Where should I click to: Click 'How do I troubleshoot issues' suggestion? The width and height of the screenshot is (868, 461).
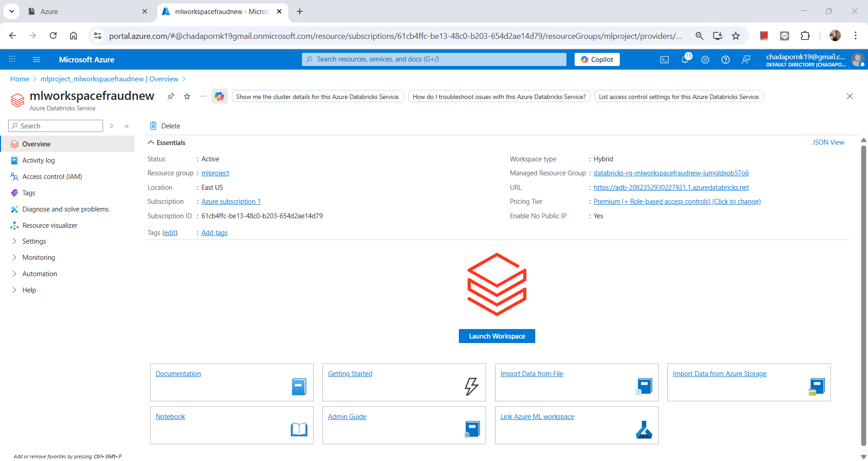499,96
